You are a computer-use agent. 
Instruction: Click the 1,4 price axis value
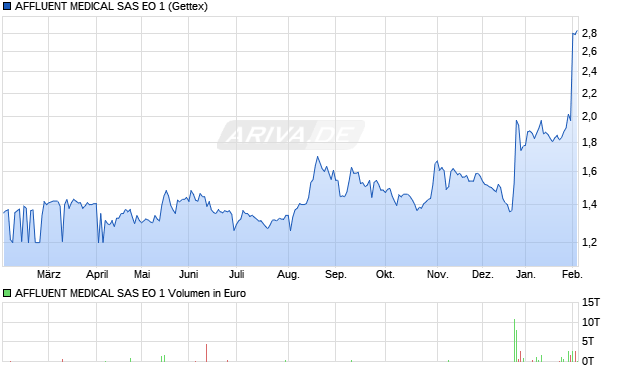point(589,204)
